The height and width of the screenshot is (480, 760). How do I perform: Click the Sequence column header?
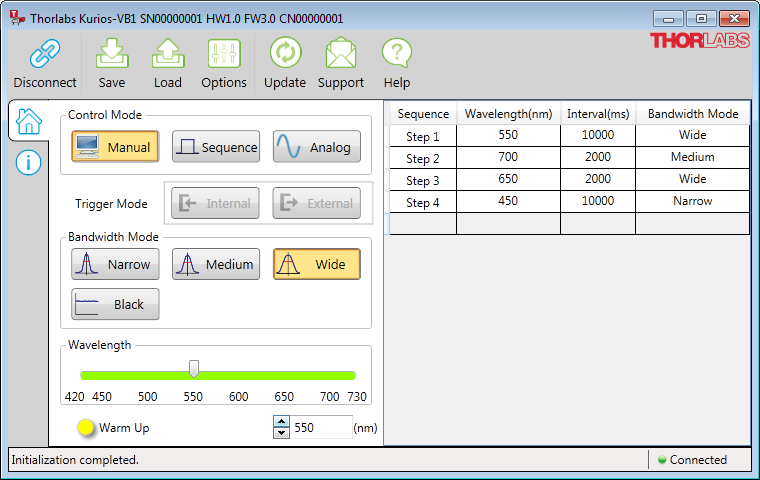[423, 114]
